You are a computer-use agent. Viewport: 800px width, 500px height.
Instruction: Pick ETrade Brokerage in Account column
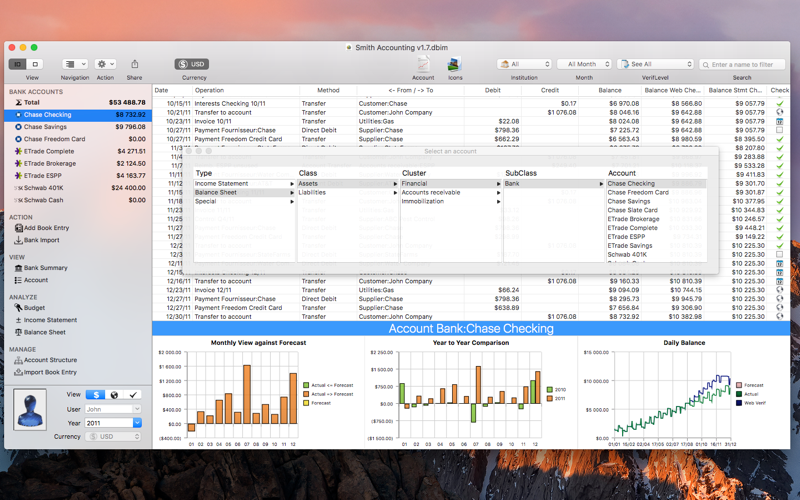tap(656, 219)
